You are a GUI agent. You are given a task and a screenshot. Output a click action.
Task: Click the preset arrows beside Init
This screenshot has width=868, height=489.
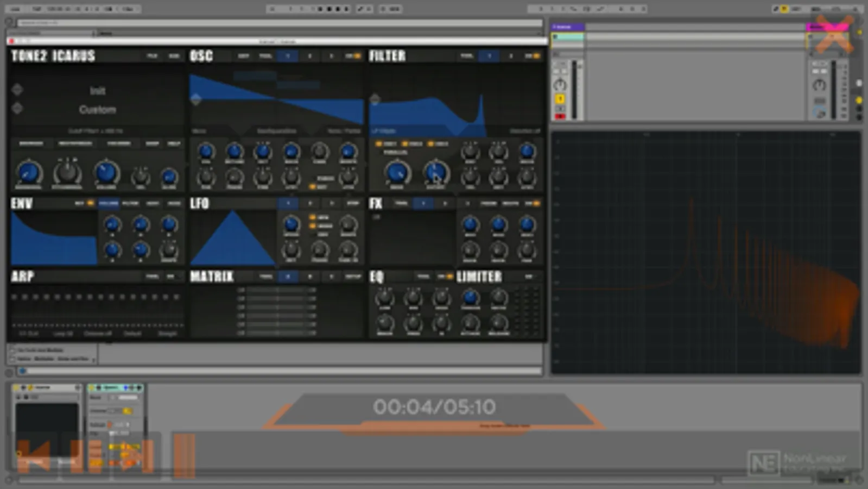[x=17, y=90]
